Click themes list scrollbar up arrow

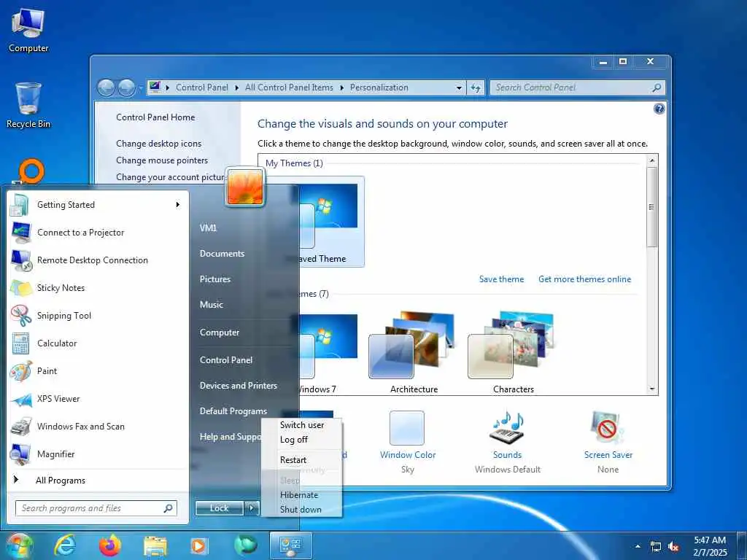point(652,160)
